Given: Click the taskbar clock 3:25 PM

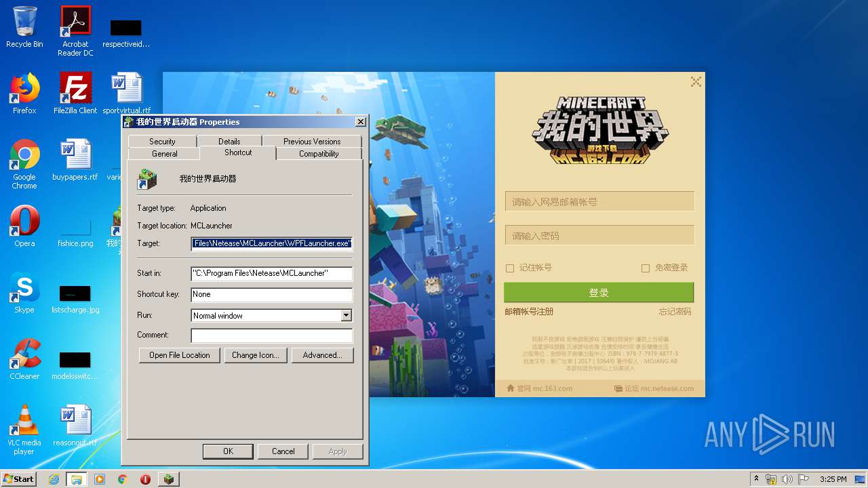Looking at the screenshot, I should [x=833, y=479].
